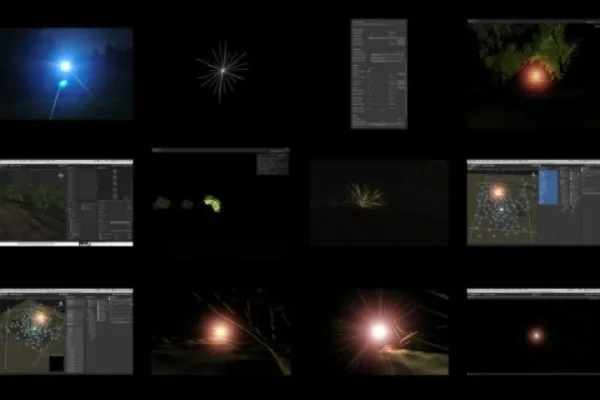Open the blue glowing light flare thumbnail
Image resolution: width=600 pixels, height=400 pixels.
(66, 73)
